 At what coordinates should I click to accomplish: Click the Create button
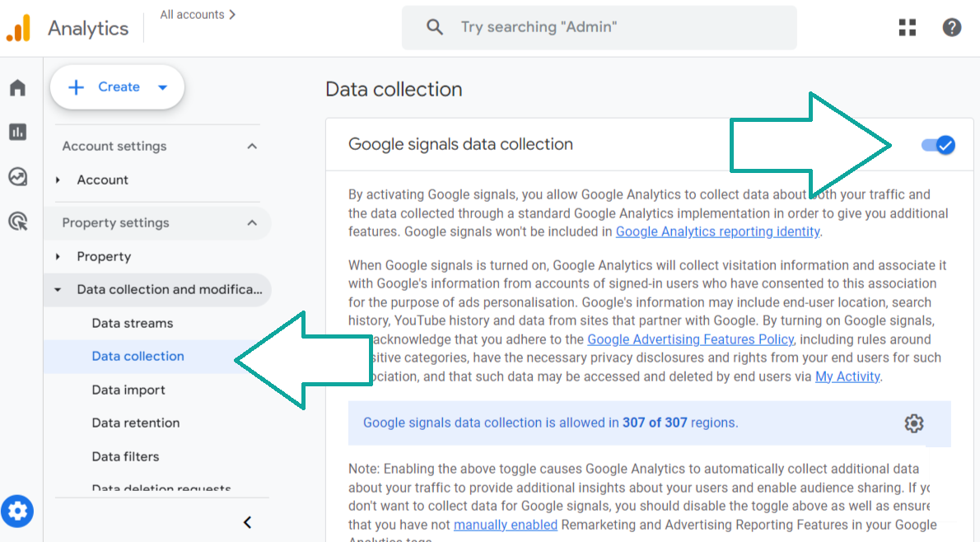[x=117, y=86]
